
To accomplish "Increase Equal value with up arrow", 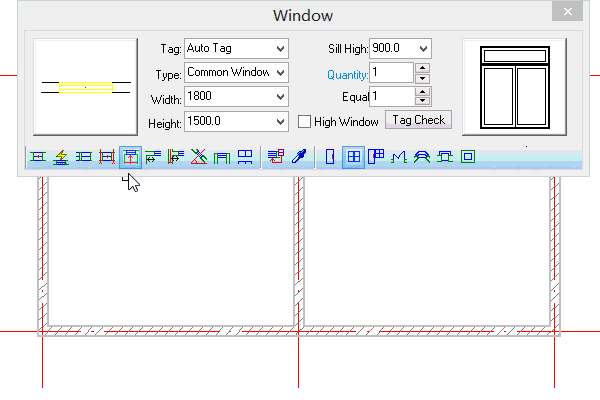I will [x=422, y=92].
